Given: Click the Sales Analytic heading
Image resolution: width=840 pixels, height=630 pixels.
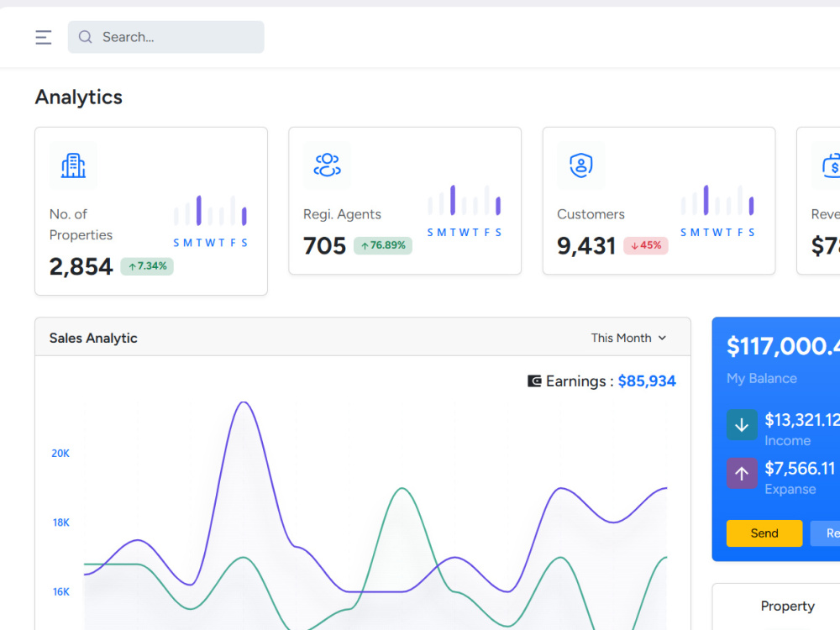Looking at the screenshot, I should pos(93,338).
